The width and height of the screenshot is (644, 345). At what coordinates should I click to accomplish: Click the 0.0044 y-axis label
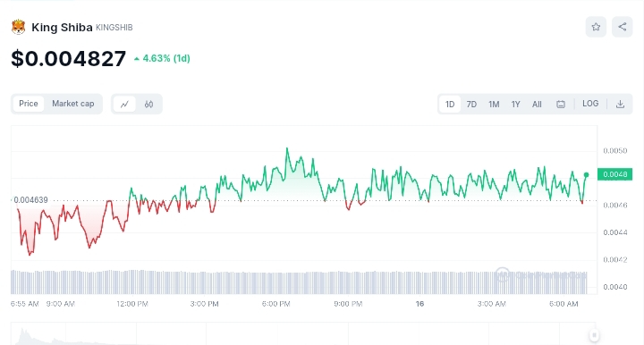coord(615,232)
